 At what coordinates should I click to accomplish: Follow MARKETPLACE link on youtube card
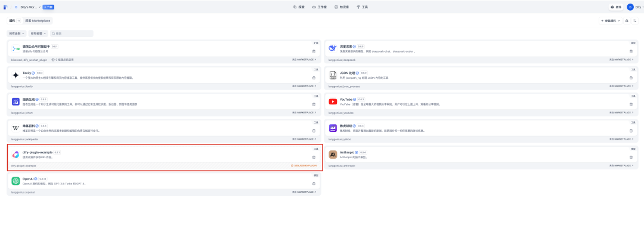point(622,113)
